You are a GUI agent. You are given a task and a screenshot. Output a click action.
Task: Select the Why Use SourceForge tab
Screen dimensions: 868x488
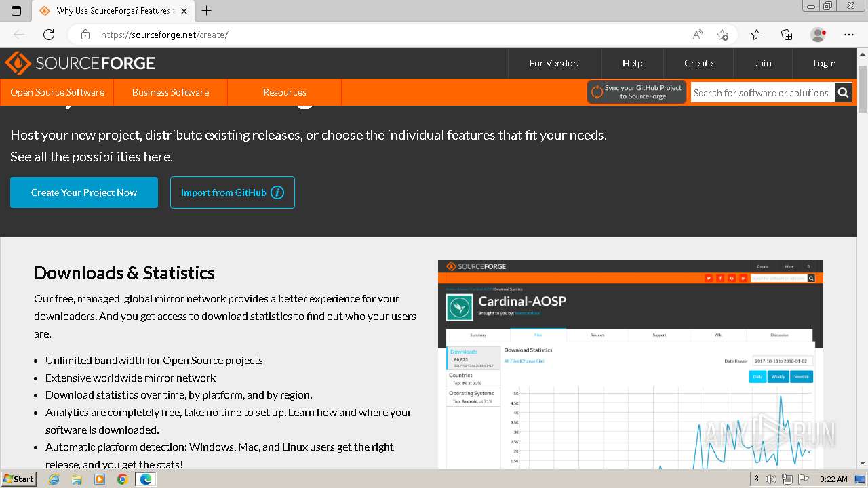point(114,11)
